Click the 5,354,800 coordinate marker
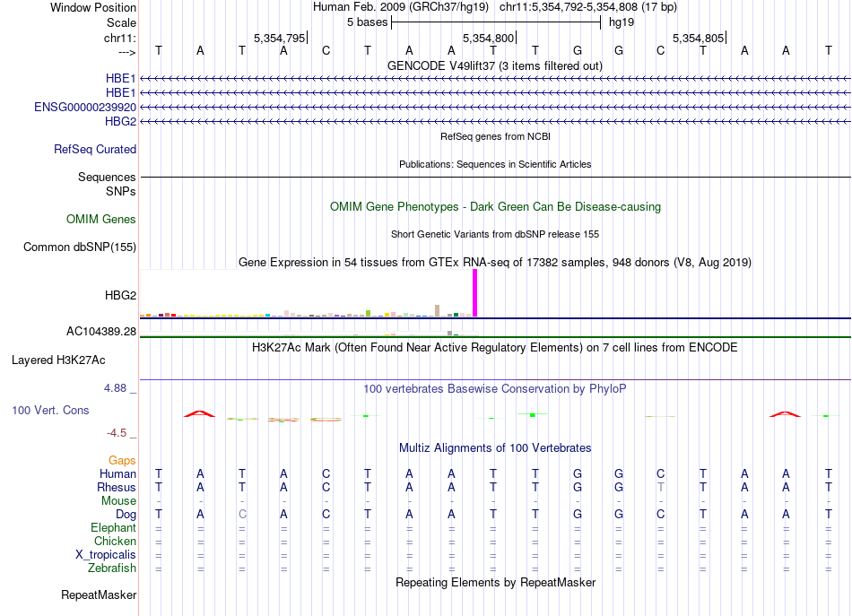The height and width of the screenshot is (616, 852). click(x=488, y=38)
